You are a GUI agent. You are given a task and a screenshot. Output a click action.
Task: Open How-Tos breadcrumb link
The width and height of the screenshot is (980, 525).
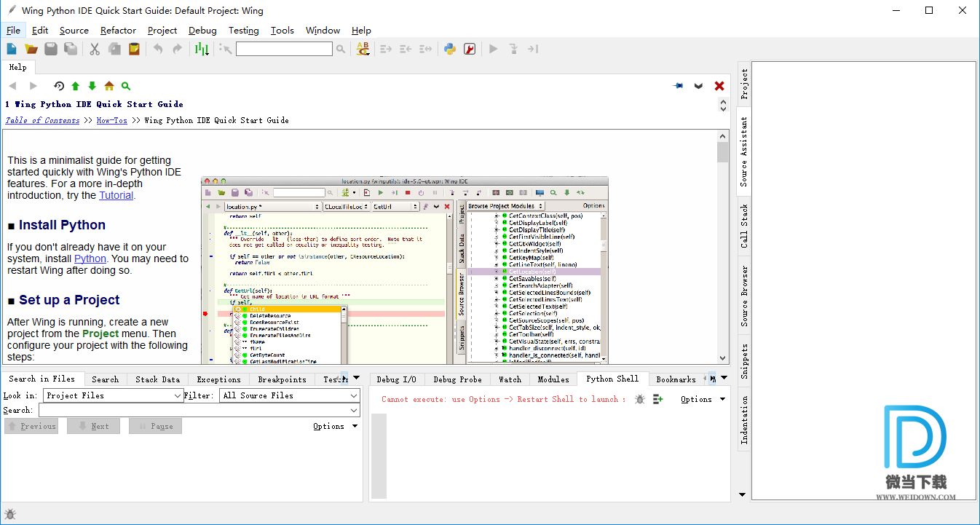pyautogui.click(x=111, y=120)
